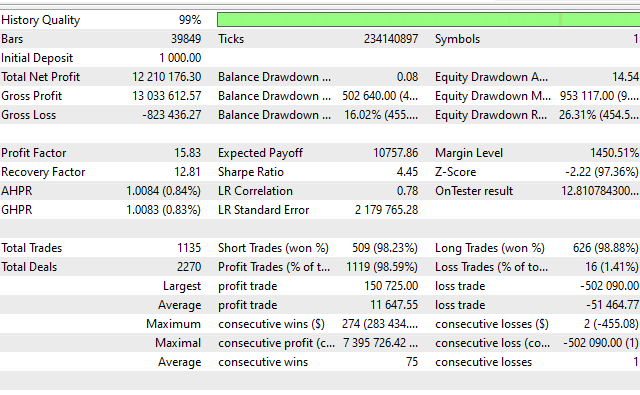The image size is (640, 395).
Task: Click the Total Deals label
Action: 29,267
